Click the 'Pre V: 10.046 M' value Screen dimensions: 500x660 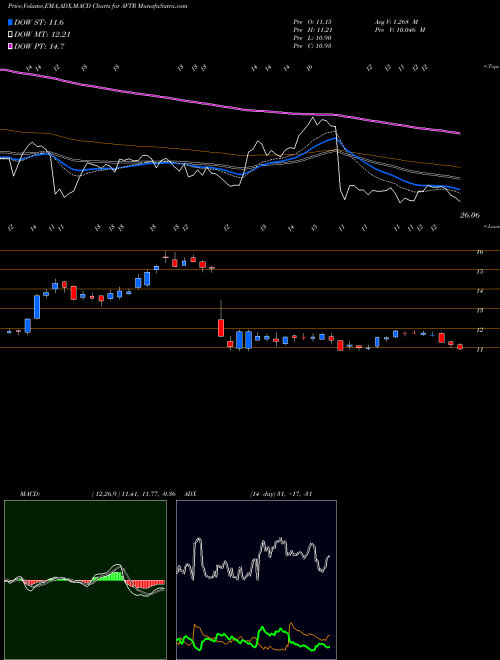click(400, 30)
